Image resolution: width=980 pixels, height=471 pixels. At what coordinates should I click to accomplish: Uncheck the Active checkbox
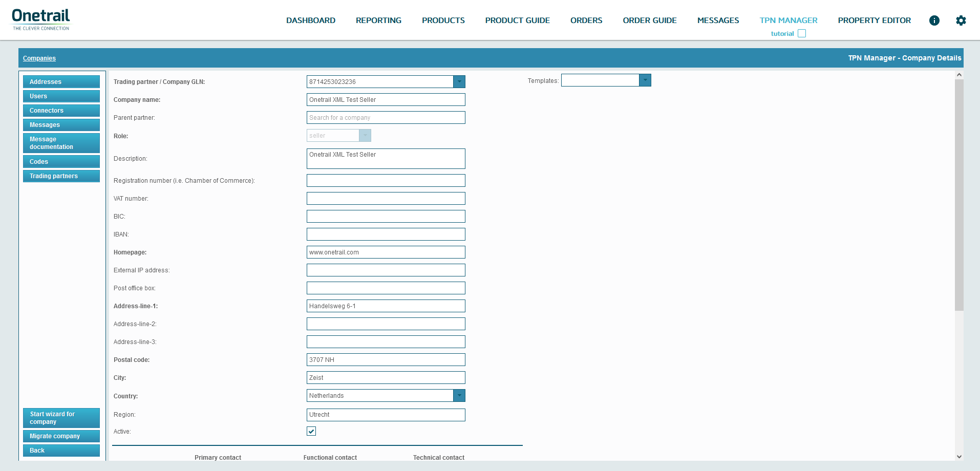coord(311,432)
